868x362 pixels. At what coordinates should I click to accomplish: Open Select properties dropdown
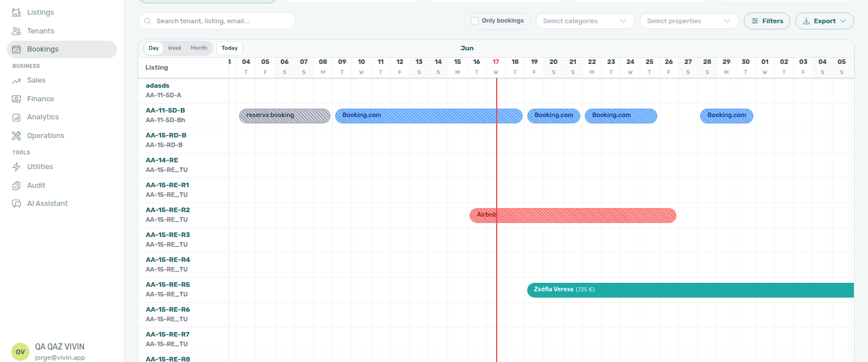point(689,21)
